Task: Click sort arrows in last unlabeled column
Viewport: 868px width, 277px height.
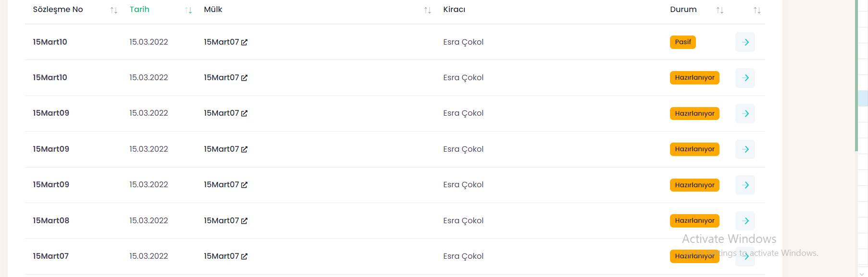Action: point(757,10)
